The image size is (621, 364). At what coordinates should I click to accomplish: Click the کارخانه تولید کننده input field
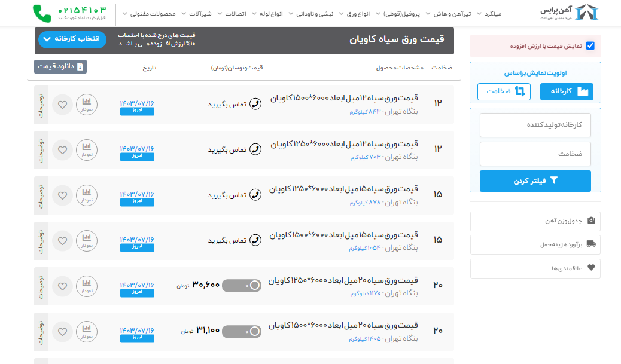[x=535, y=126]
